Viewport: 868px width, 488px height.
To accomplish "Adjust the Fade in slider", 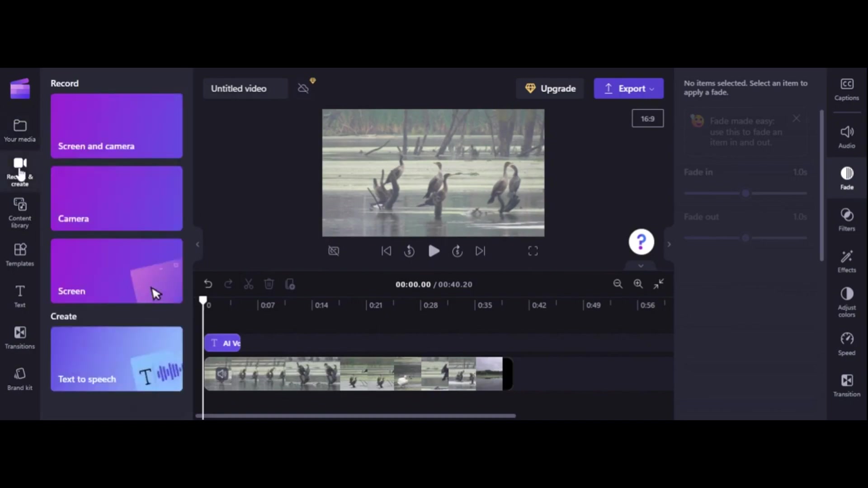I will [745, 193].
